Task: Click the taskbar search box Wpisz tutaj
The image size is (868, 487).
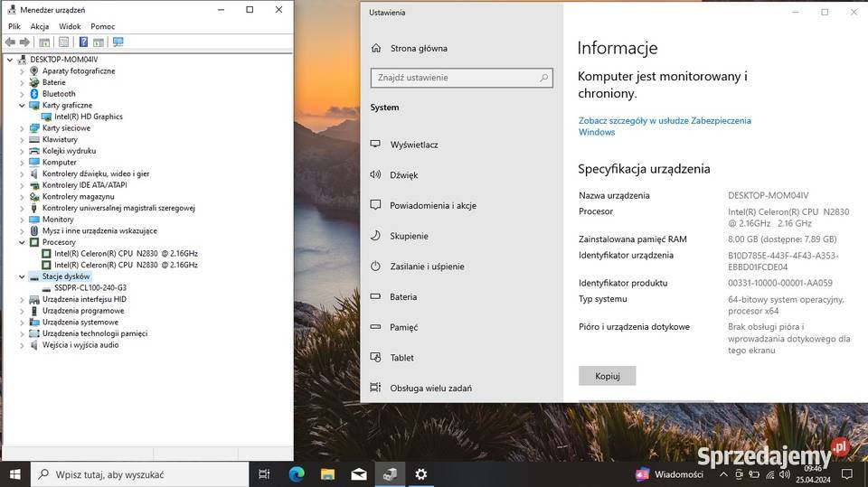Action: pyautogui.click(x=139, y=474)
